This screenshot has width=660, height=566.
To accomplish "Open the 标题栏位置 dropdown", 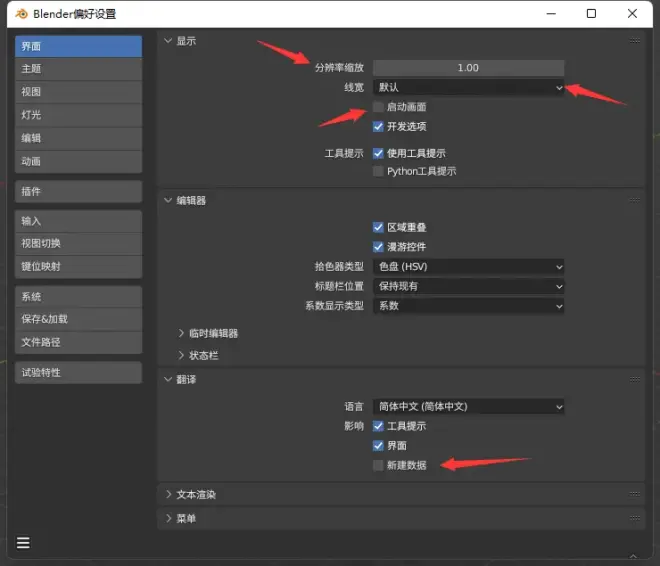I will point(468,286).
